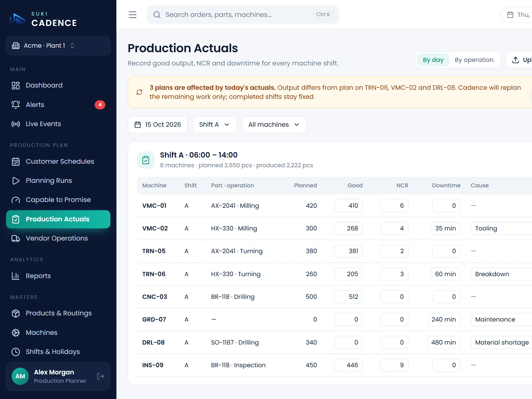Open Alerts with the bell icon
532x399 pixels.
[x=58, y=105]
